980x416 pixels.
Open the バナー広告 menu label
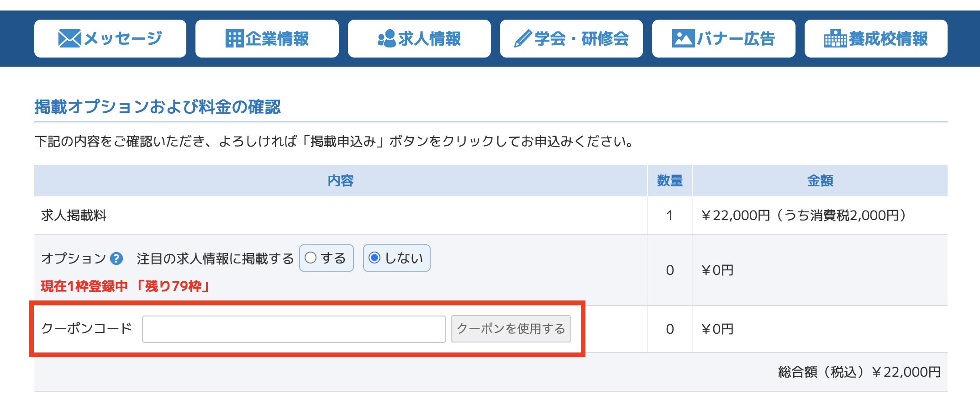pyautogui.click(x=736, y=38)
